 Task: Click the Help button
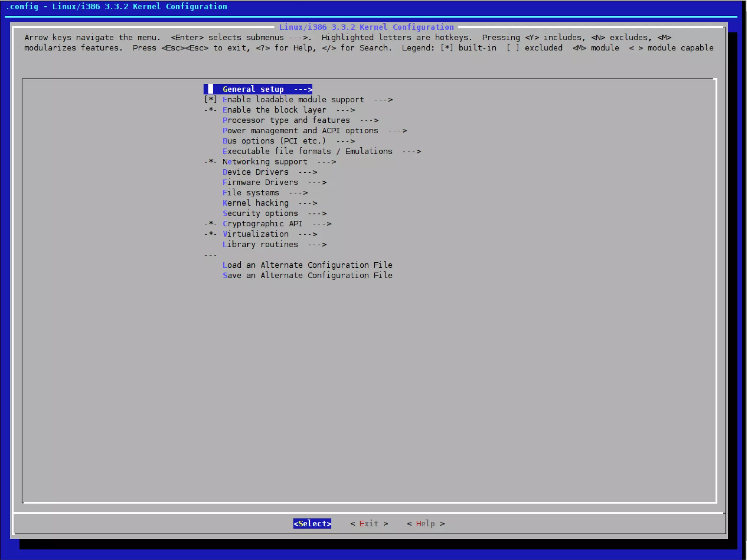click(426, 524)
